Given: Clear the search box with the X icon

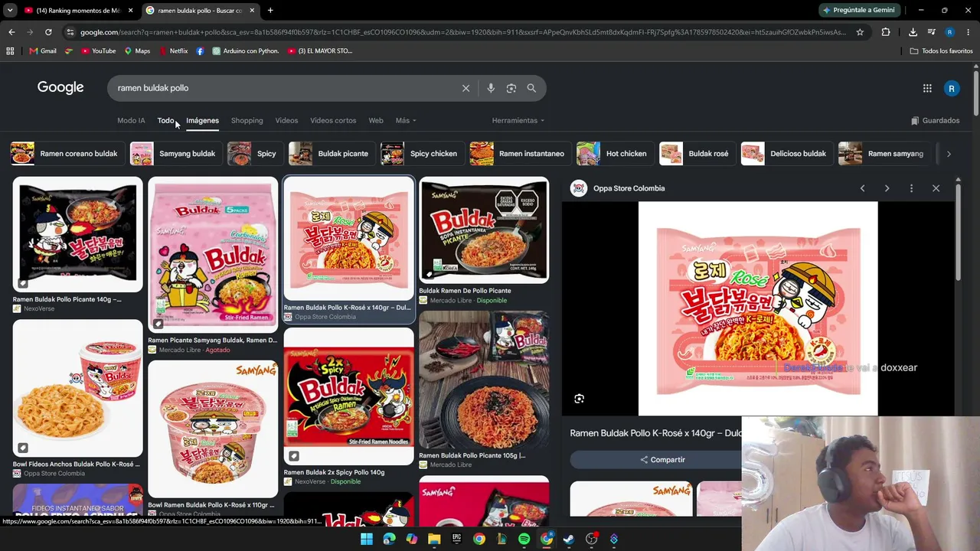Looking at the screenshot, I should coord(465,88).
